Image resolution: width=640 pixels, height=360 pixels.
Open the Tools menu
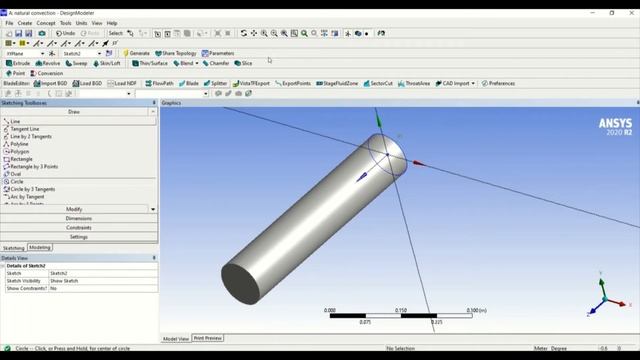click(x=65, y=23)
